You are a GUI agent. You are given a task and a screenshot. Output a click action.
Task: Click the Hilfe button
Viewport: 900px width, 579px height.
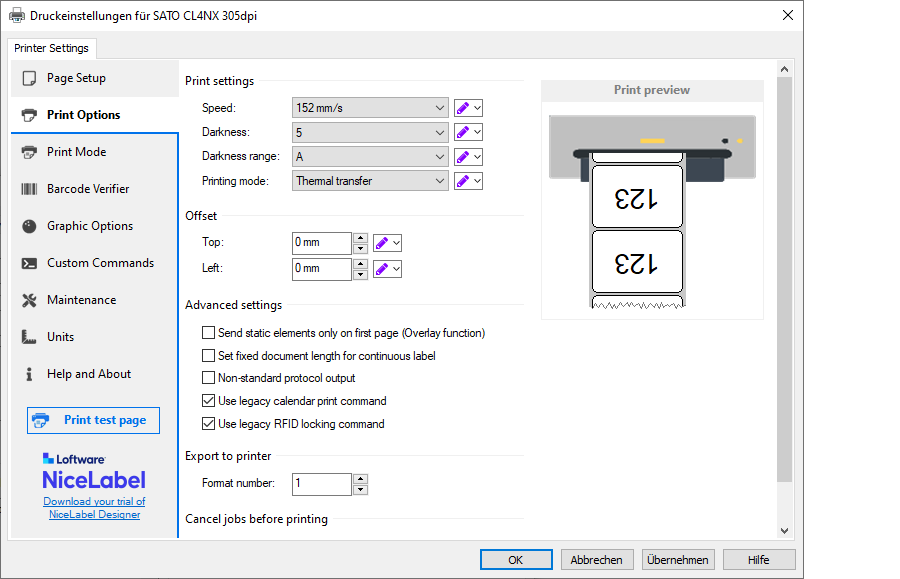[759, 559]
